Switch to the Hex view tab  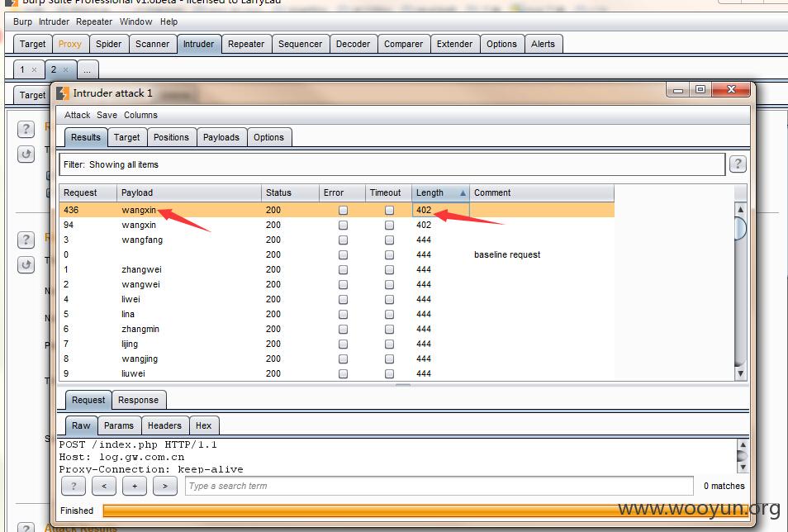click(x=203, y=425)
